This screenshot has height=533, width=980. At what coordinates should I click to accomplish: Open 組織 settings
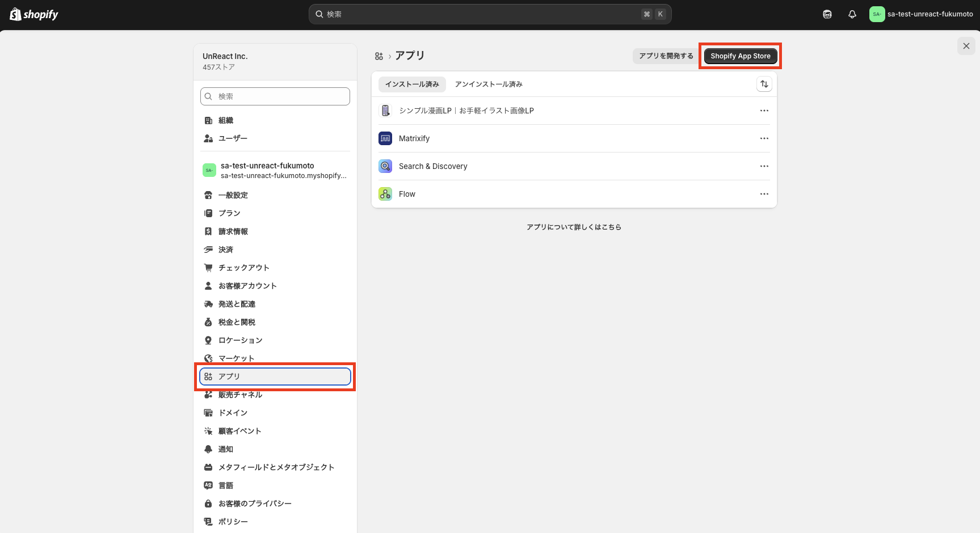click(275, 120)
